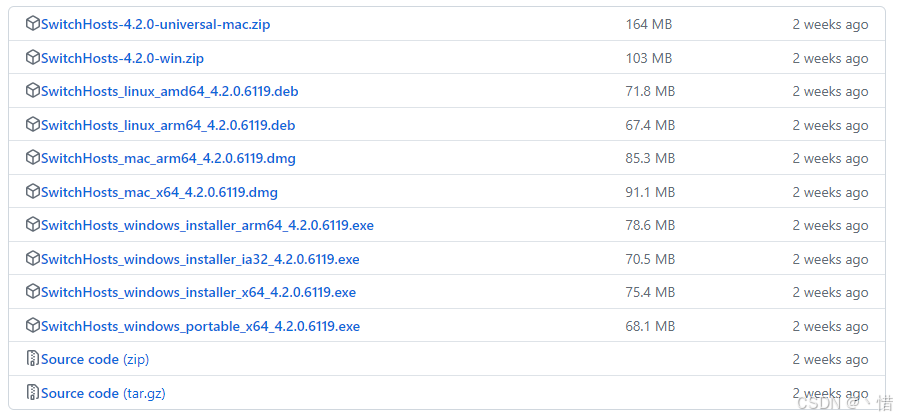This screenshot has height=418, width=897.
Task: Download SwitchHosts_mac_arm64_4.2.0.6119.dmg
Action: [168, 158]
